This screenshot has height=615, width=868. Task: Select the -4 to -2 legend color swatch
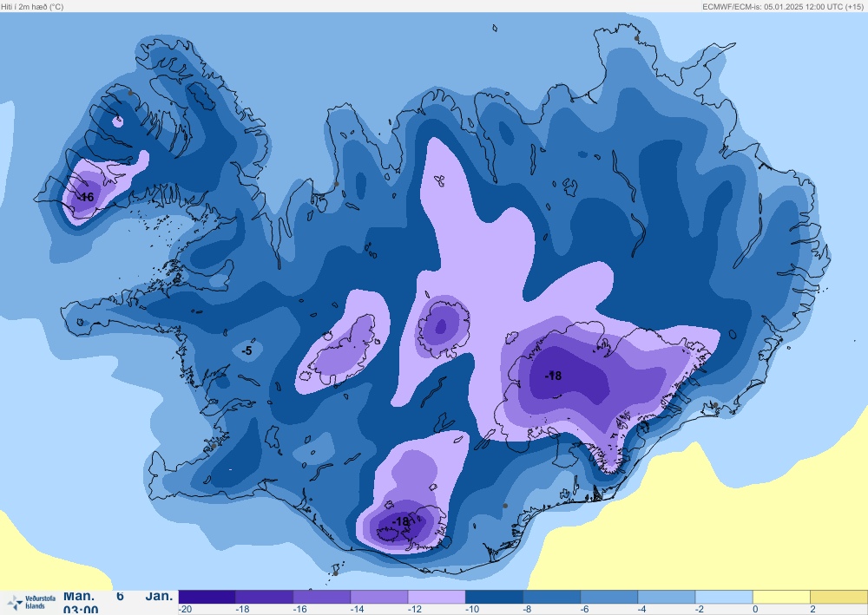tap(667, 597)
